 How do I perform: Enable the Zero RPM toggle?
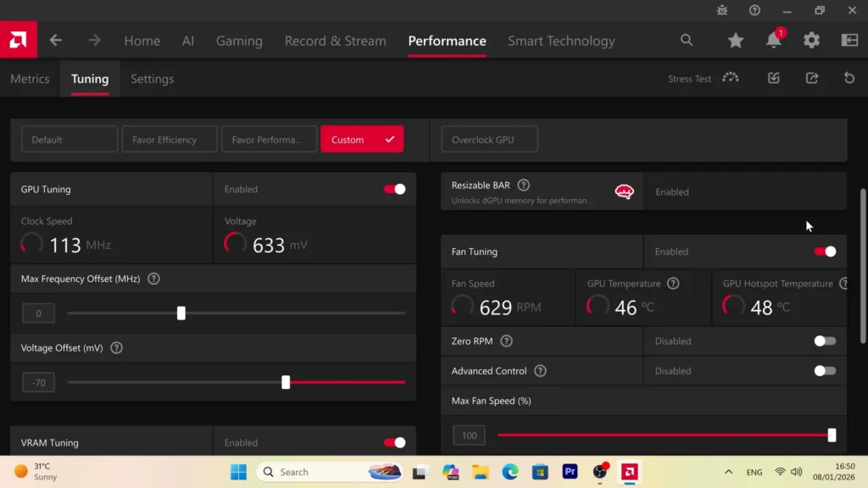[x=825, y=341]
